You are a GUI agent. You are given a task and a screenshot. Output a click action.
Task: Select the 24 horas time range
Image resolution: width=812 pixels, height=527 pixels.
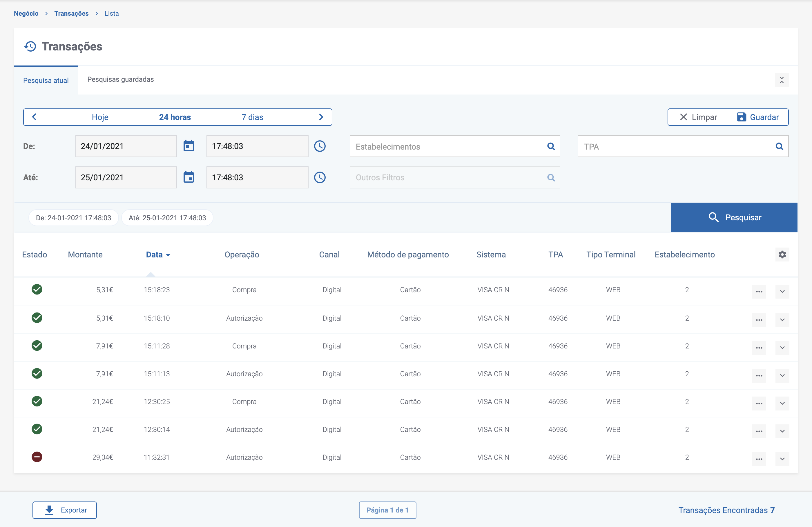point(175,117)
